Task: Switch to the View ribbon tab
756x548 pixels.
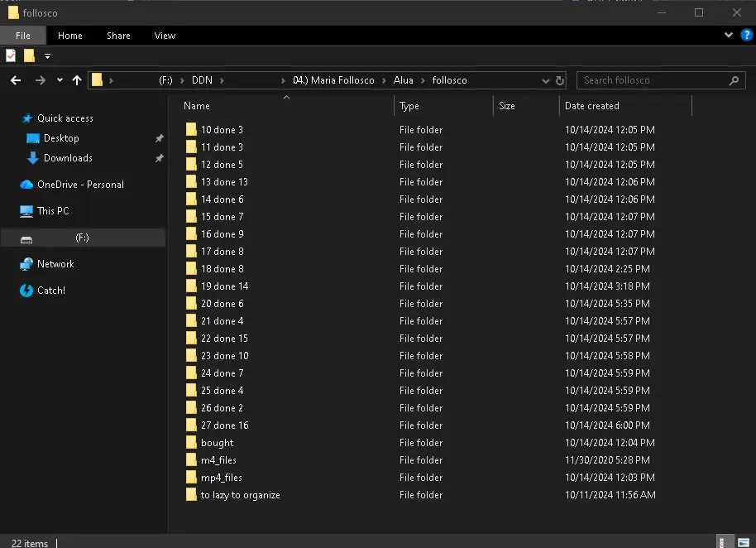Action: (165, 36)
